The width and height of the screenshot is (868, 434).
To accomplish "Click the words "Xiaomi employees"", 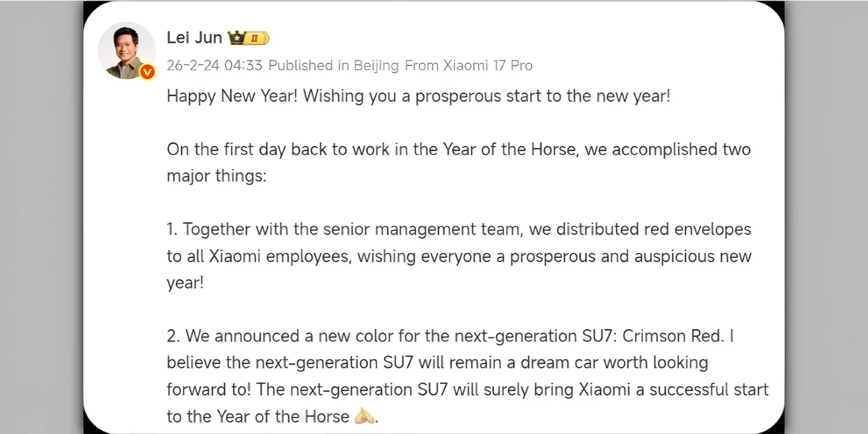I will coord(280,256).
